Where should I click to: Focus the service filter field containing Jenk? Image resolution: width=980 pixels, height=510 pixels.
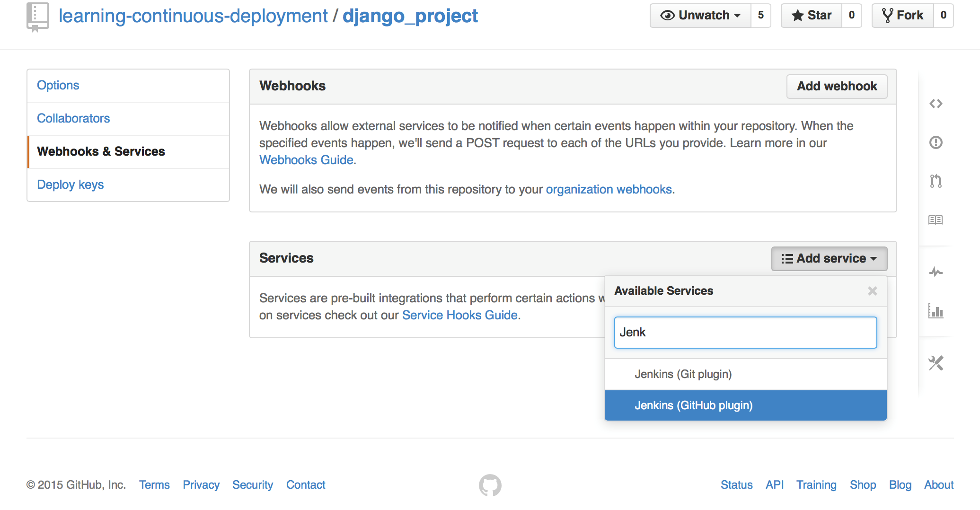745,333
